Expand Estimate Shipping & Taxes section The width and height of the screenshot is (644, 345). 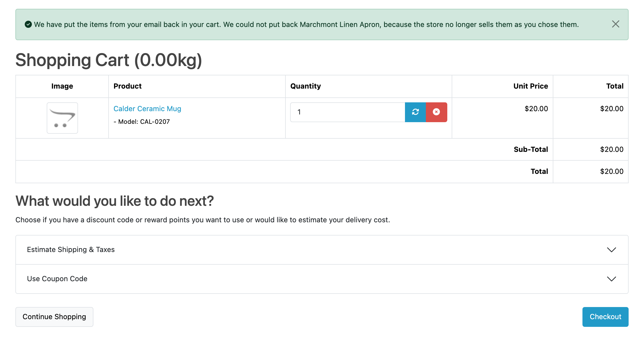(x=322, y=250)
